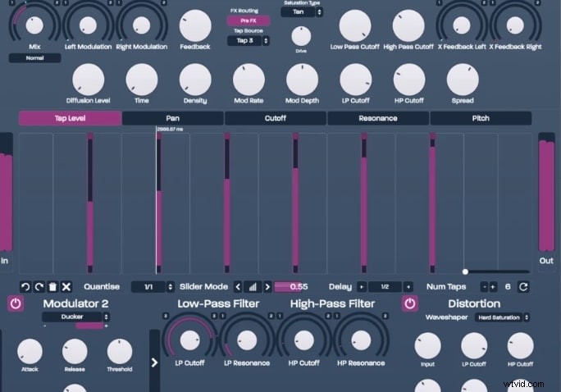561x392 pixels.
Task: Click the X Feedback Left knob
Action: (x=462, y=25)
